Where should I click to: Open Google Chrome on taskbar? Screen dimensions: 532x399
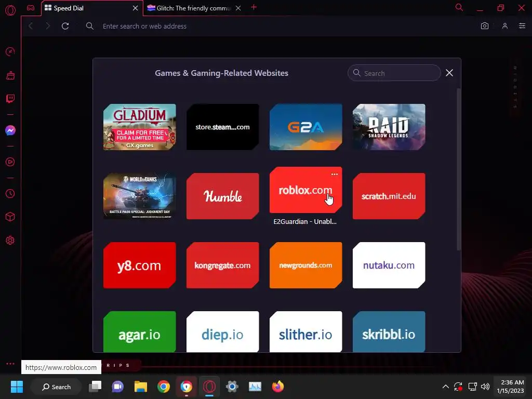tap(163, 387)
